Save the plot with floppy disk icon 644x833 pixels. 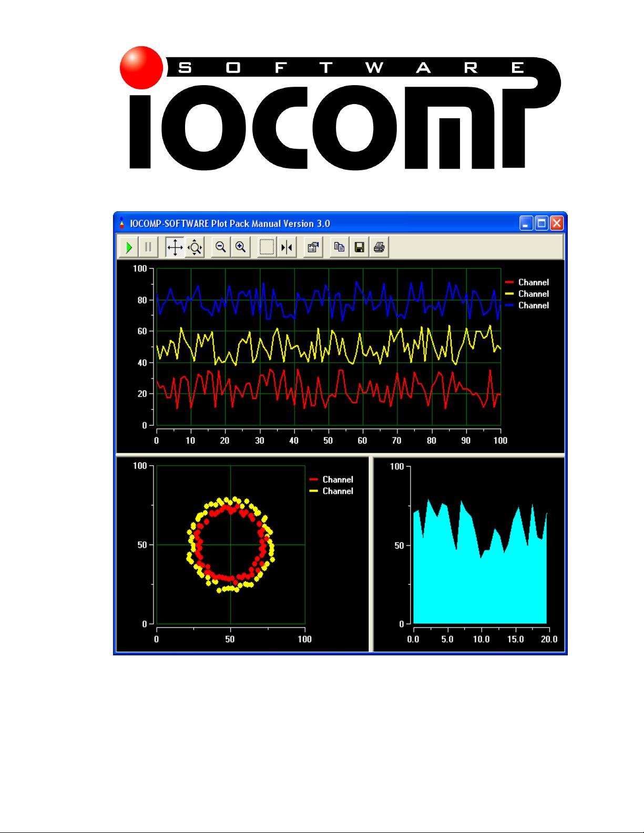click(359, 247)
